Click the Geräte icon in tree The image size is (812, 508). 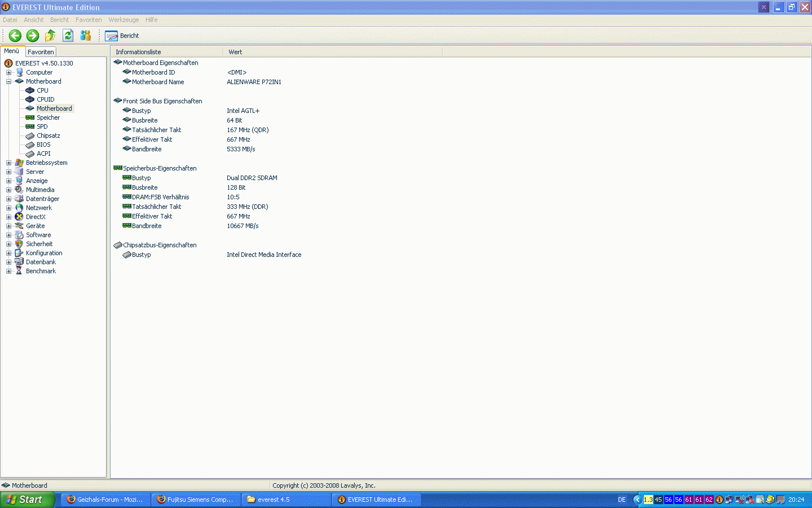coord(19,226)
